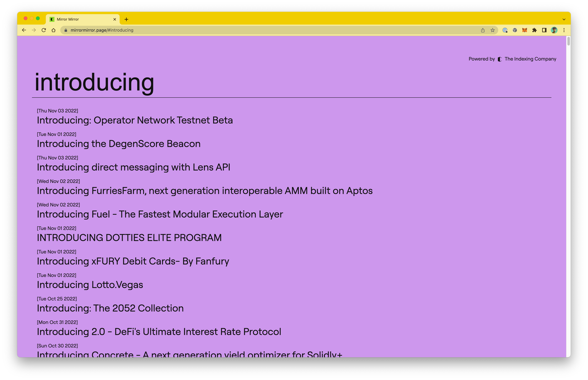Viewport: 588px width, 380px height.
Task: Expand the tab search chevron
Action: click(x=564, y=19)
